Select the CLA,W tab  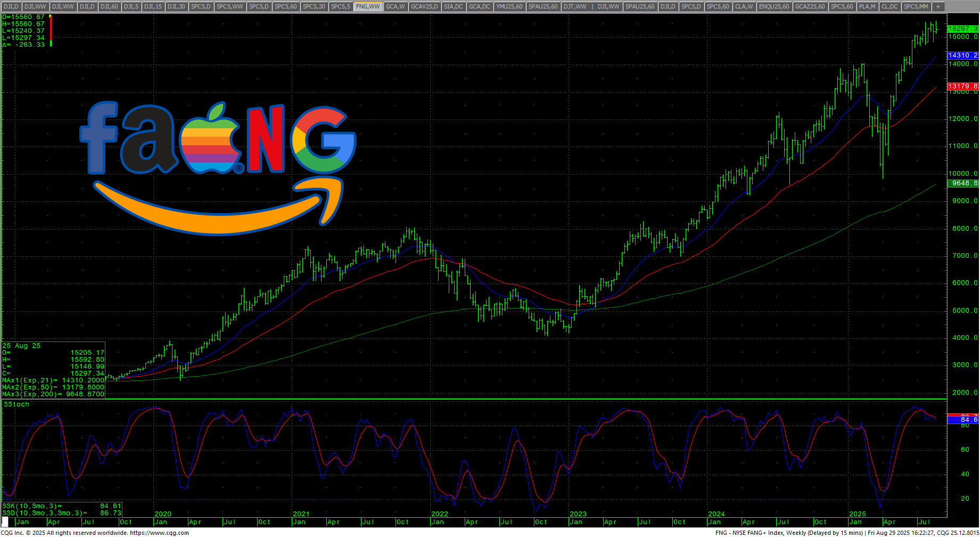(744, 6)
